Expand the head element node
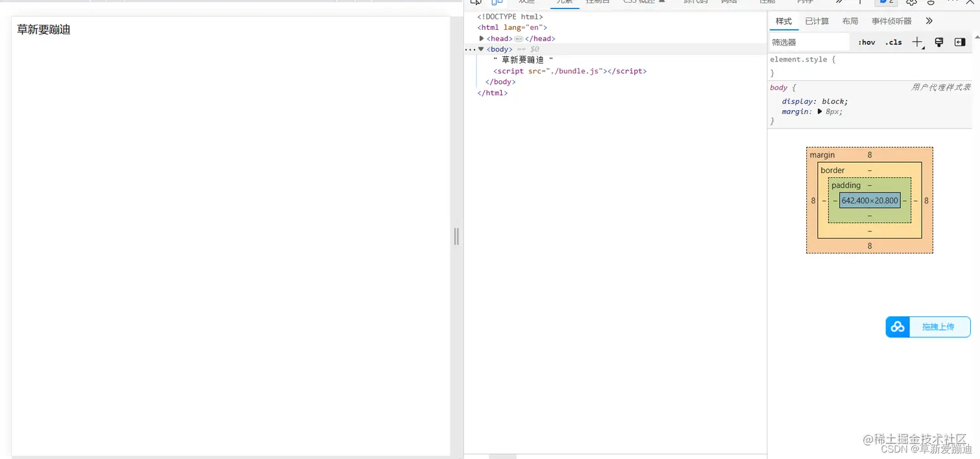This screenshot has width=980, height=459. [482, 38]
